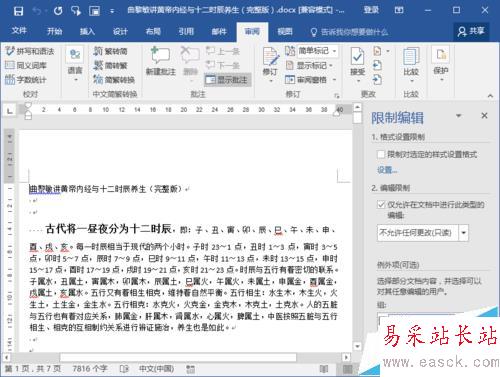Open Spelling and Grammar check (拼写和语法)
This screenshot has height=377, width=500.
pos(30,51)
